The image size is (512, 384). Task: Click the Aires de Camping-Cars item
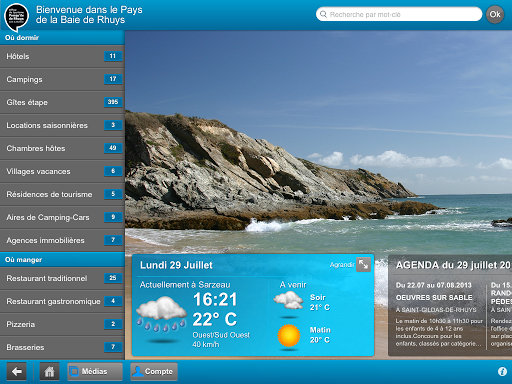point(62,217)
